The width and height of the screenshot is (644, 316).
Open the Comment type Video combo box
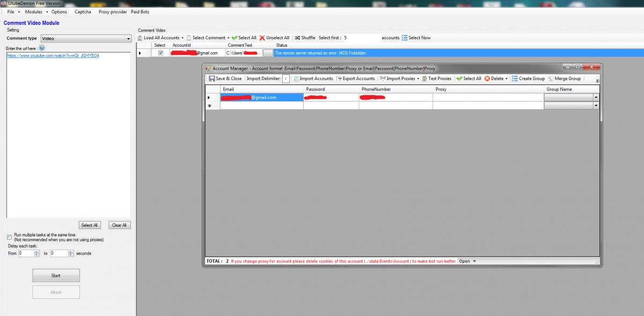[x=86, y=39]
